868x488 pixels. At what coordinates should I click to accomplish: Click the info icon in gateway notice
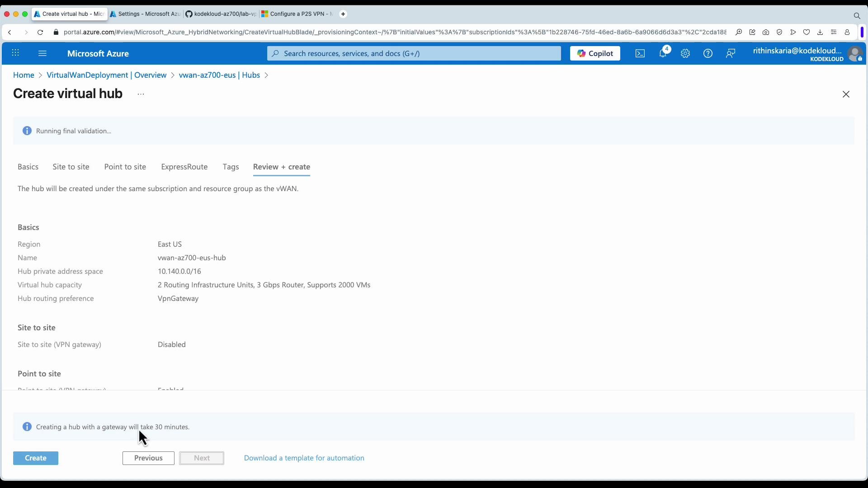pos(27,427)
